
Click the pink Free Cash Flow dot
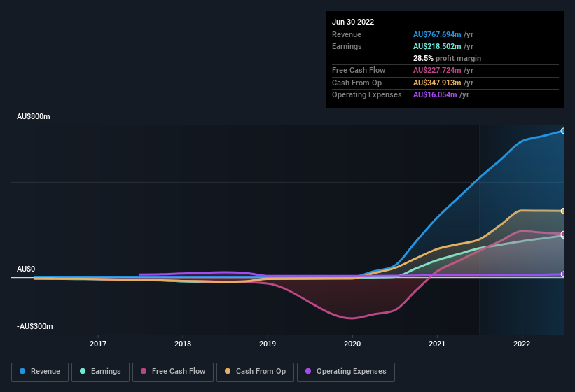coord(144,372)
